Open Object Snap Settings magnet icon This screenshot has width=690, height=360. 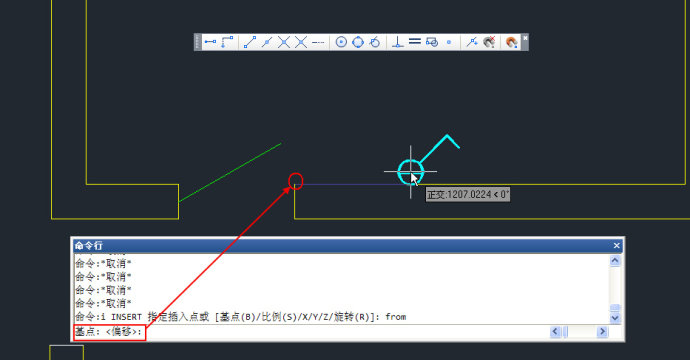click(x=511, y=42)
